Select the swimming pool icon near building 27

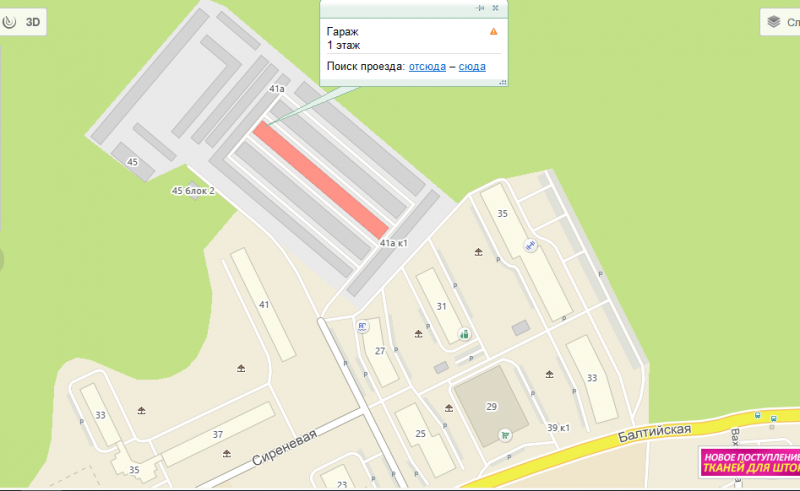tap(362, 327)
